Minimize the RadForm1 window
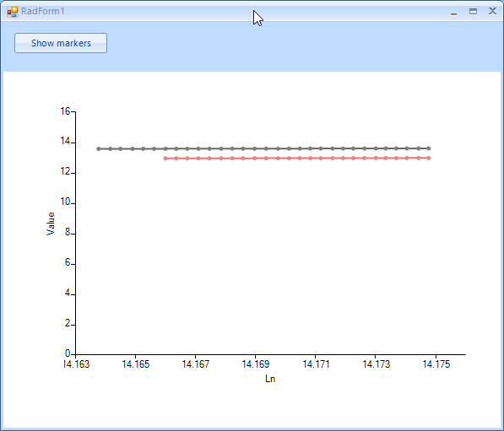The image size is (504, 431). pyautogui.click(x=453, y=12)
